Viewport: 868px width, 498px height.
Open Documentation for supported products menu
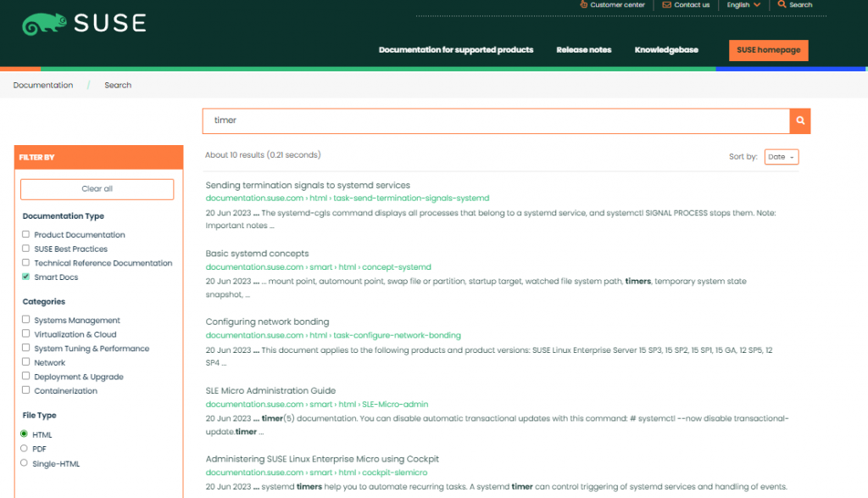(456, 50)
